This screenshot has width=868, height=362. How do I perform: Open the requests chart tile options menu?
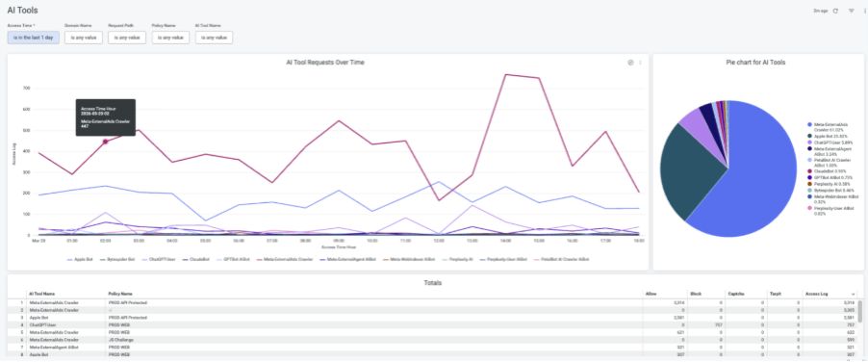point(641,63)
